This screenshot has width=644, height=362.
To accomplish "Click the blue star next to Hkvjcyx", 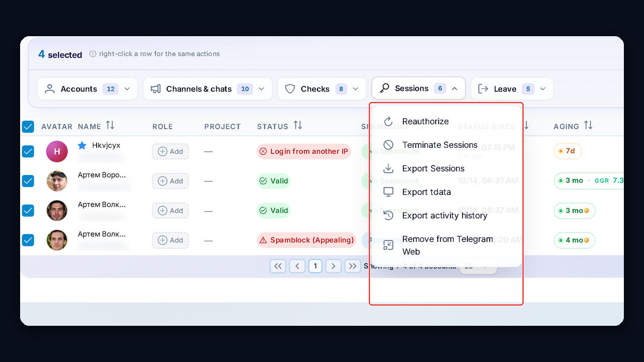I will (82, 145).
